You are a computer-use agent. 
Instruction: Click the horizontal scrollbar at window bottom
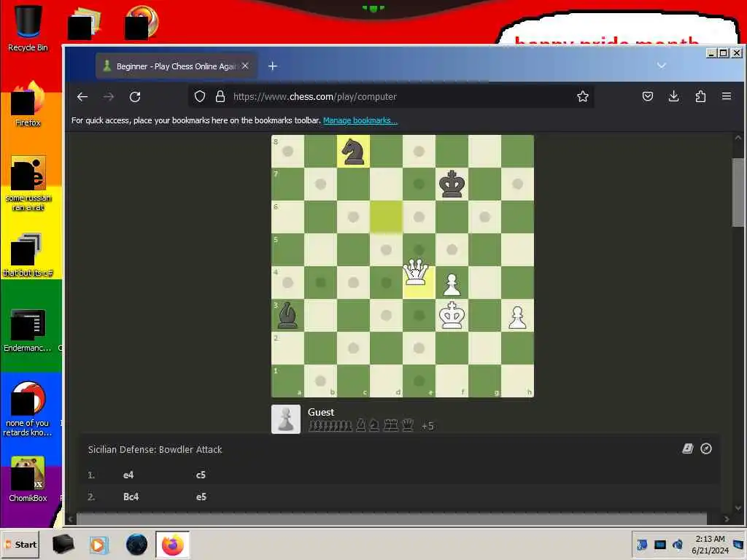pyautogui.click(x=392, y=518)
